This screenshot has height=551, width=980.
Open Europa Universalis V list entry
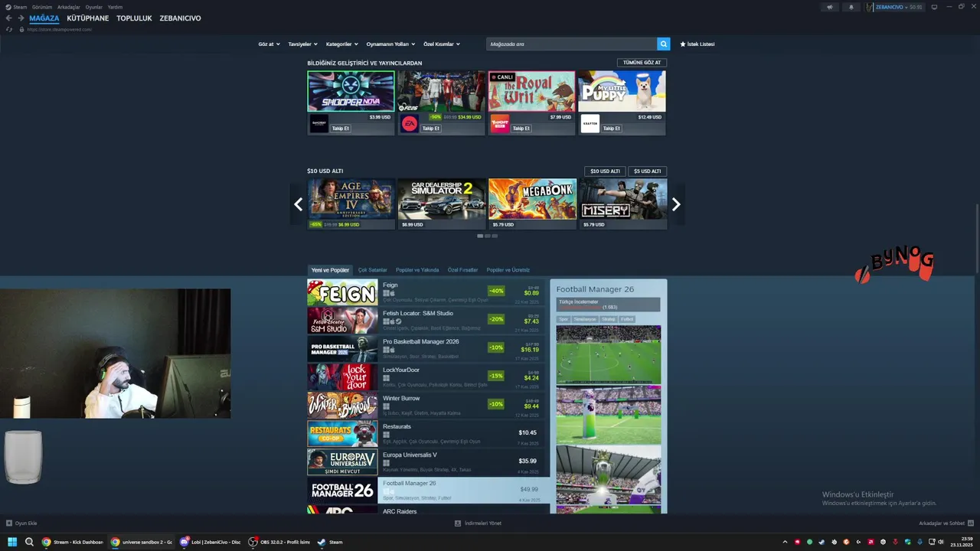pos(426,462)
